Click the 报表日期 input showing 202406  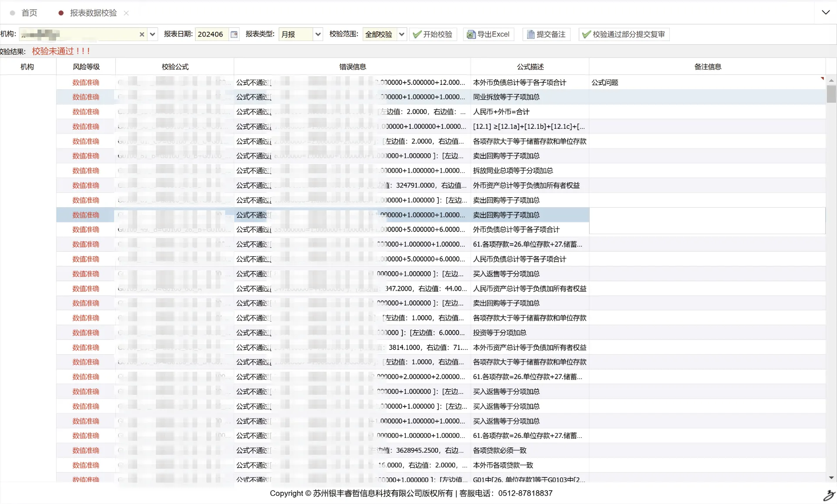click(x=212, y=34)
